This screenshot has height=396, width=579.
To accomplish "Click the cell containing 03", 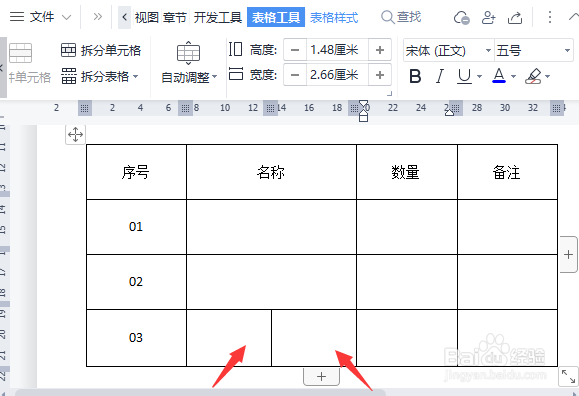I will [x=136, y=338].
